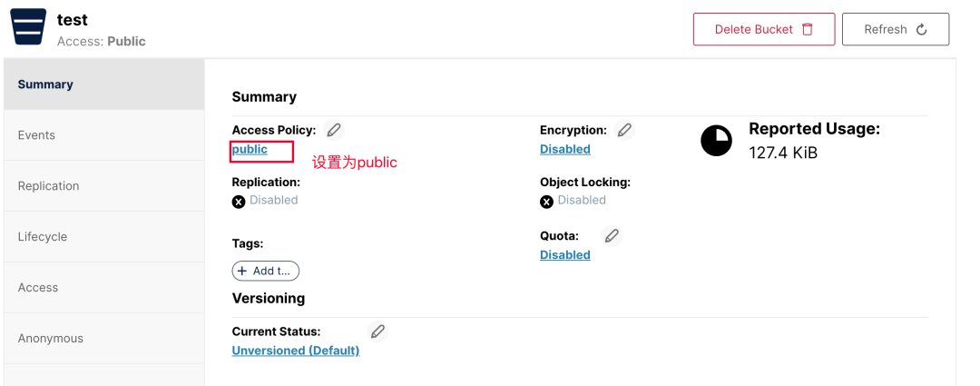Open the public access policy link
This screenshot has width=980, height=386.
pyautogui.click(x=250, y=150)
